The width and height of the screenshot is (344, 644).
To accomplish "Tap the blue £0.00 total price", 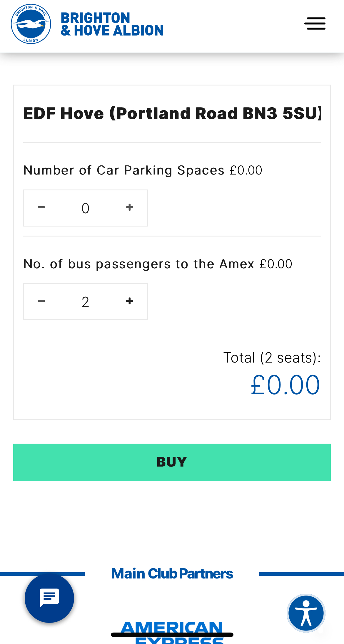I will (x=285, y=385).
